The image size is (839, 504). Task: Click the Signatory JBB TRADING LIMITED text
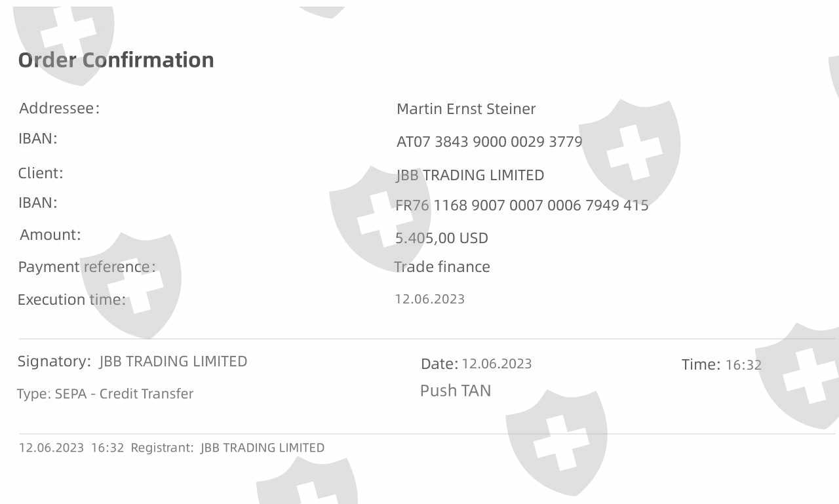(173, 361)
